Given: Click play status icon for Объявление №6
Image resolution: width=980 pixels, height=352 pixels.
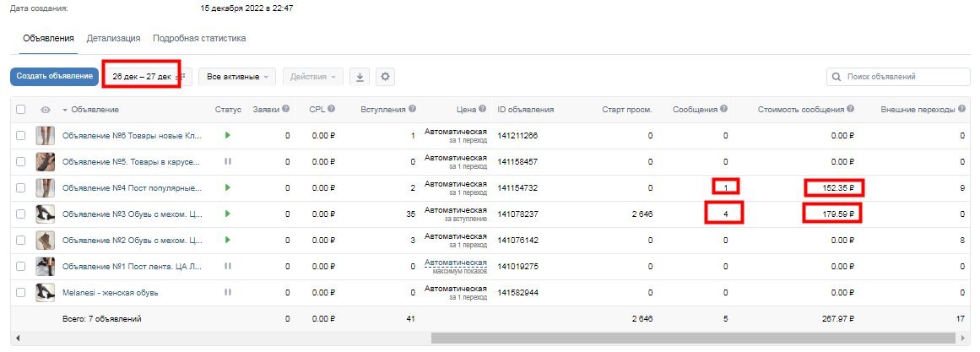Looking at the screenshot, I should (228, 135).
